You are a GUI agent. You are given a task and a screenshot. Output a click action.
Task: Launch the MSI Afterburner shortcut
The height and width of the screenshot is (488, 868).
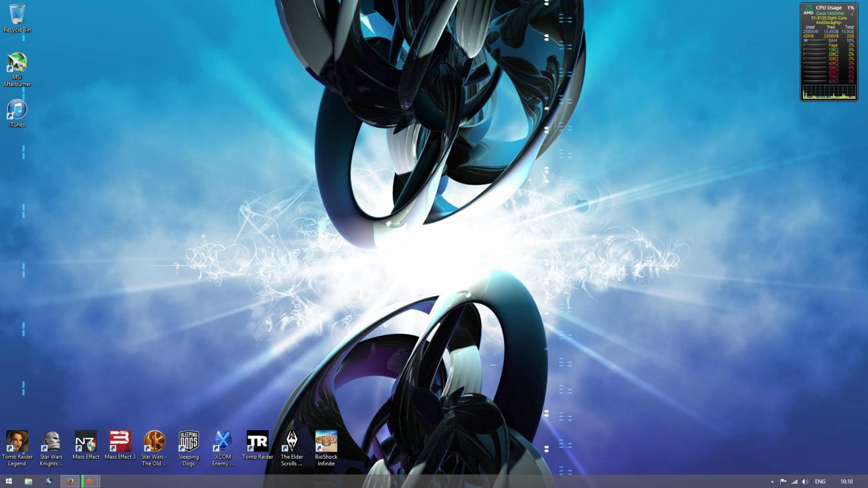(x=17, y=70)
